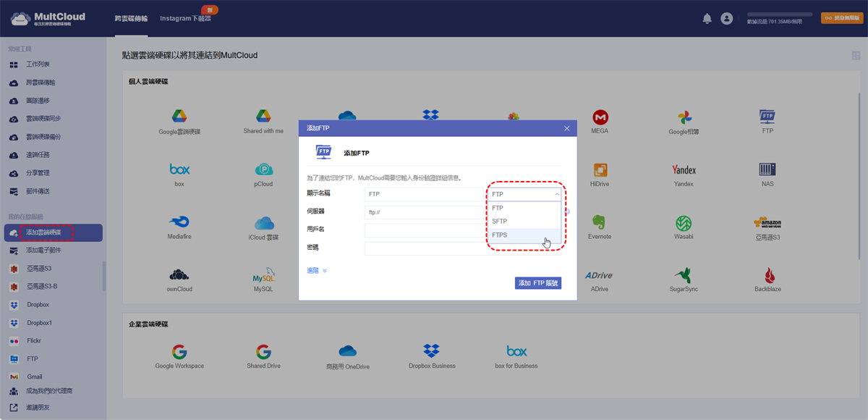Select the iCloud 雲碟 icon

tap(263, 222)
